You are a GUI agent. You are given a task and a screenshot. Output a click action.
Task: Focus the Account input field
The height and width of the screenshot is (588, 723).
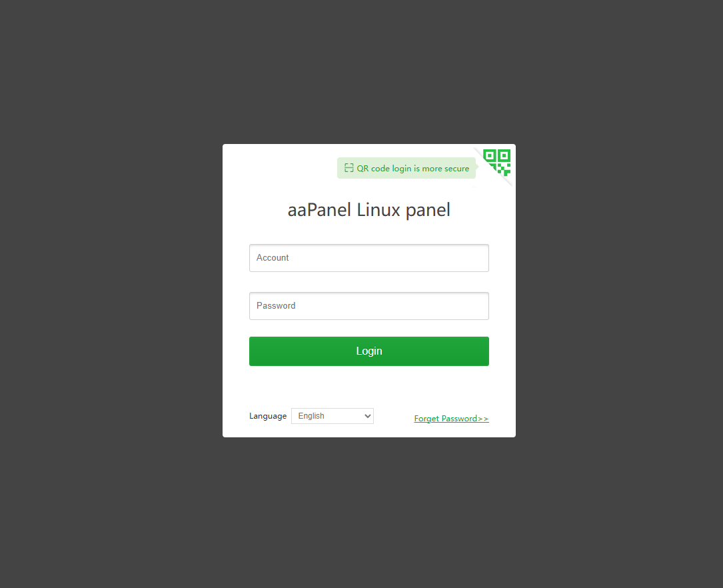pos(369,258)
